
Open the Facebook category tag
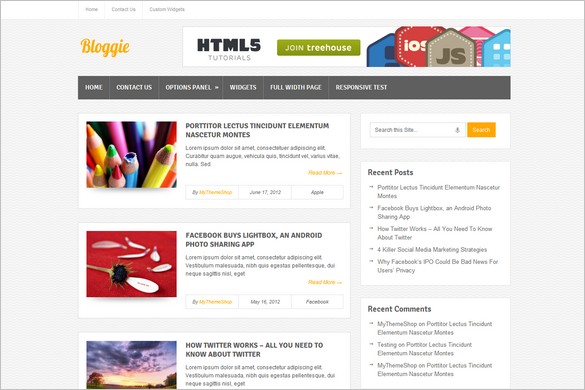pyautogui.click(x=317, y=302)
